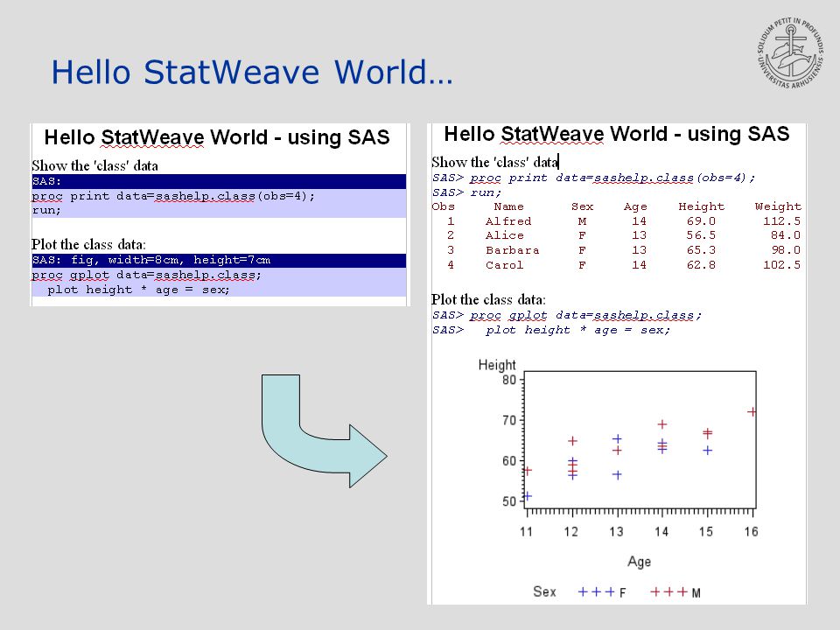Click the weight value '102.5'
Viewport: 840px width, 630px height.
[x=782, y=265]
